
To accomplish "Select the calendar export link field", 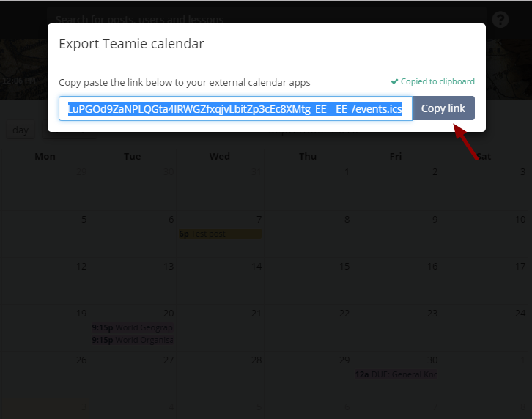I will tap(235, 108).
